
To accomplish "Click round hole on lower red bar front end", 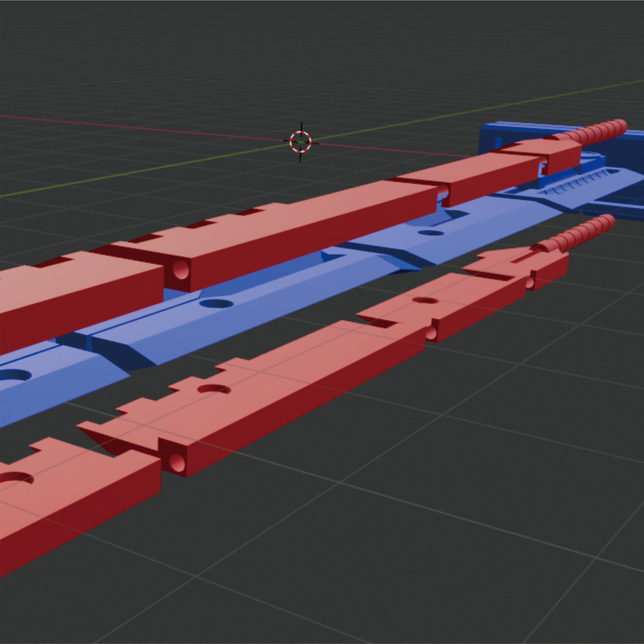I will [177, 463].
